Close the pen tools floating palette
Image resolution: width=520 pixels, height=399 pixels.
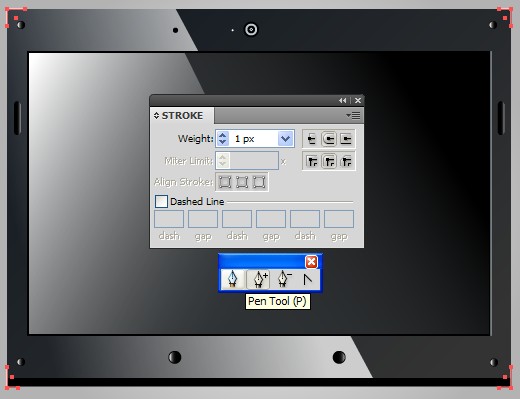click(311, 262)
